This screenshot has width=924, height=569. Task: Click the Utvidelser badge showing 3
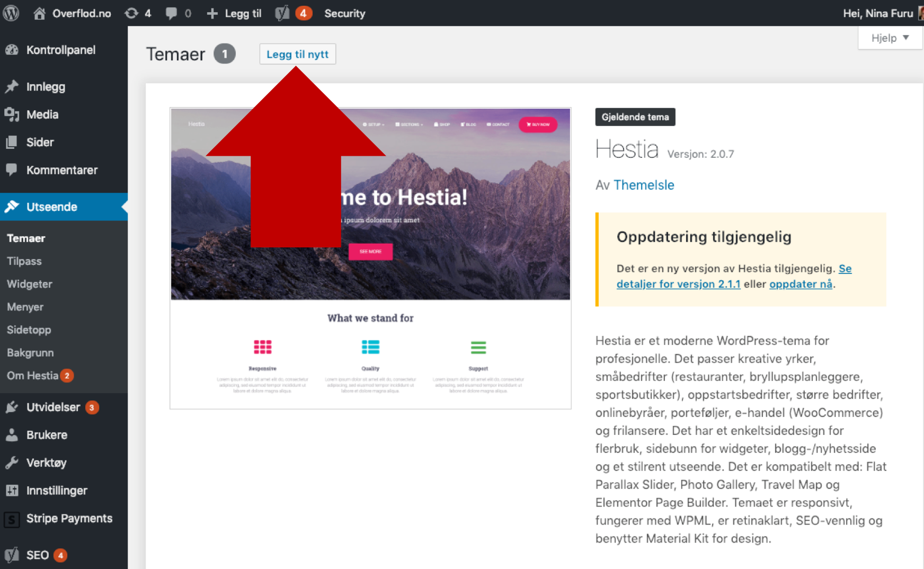(x=92, y=407)
